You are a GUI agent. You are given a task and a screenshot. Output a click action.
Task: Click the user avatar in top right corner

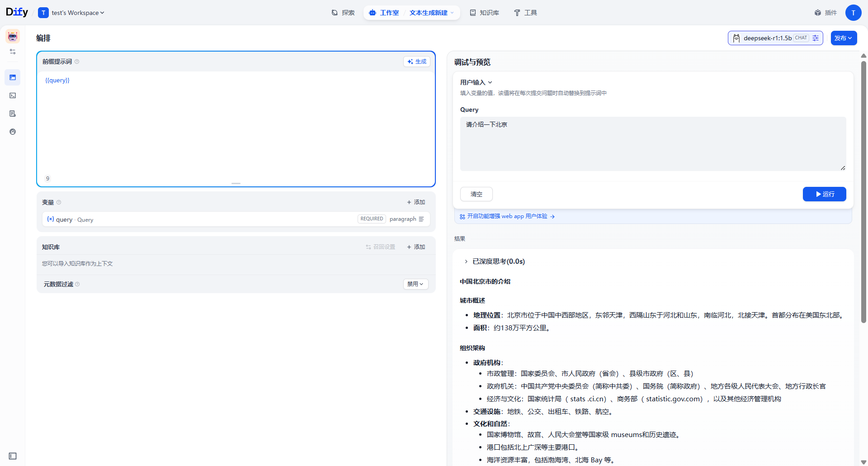tap(854, 13)
